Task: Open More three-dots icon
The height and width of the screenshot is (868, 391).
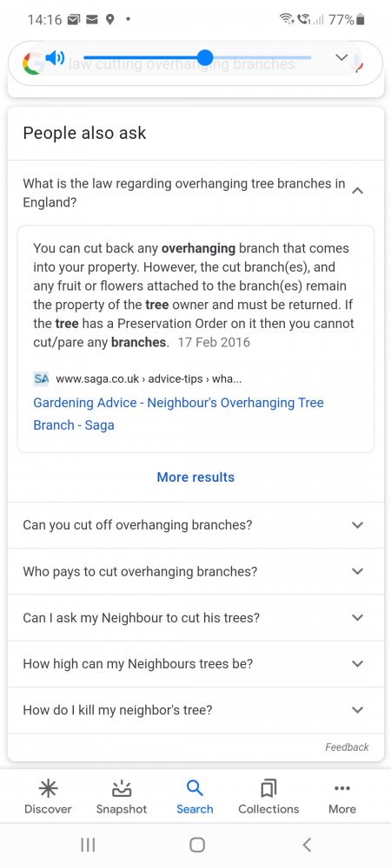Action: point(342,788)
